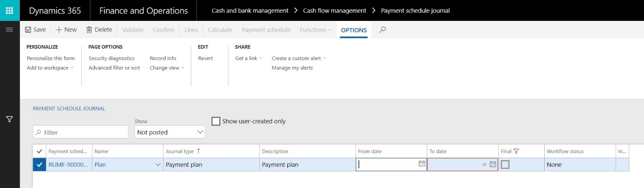
Task: Open the Dynamics 365 app launcher grid
Action: (9, 11)
